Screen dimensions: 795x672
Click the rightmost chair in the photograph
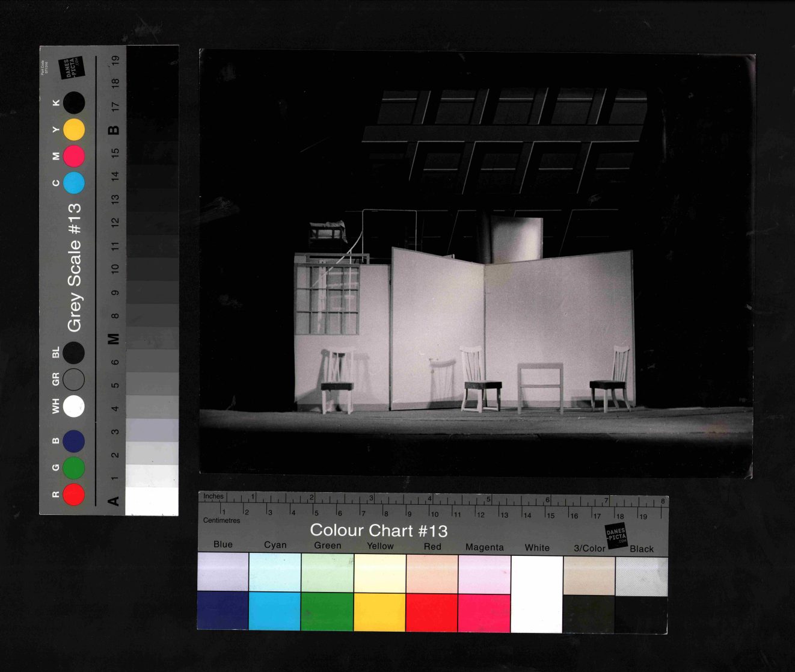coord(612,379)
